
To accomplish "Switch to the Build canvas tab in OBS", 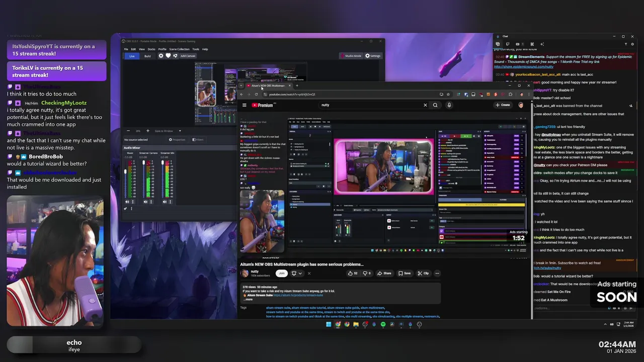I will click(147, 56).
